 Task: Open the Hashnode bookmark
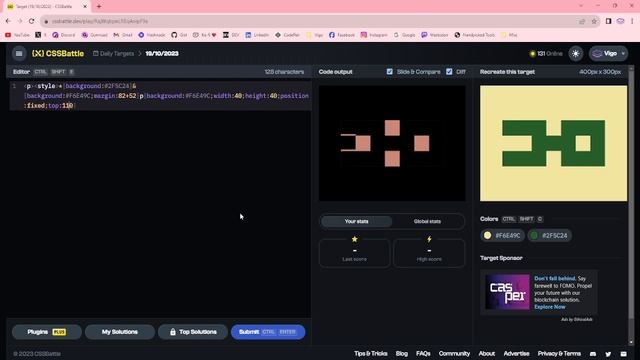152,35
